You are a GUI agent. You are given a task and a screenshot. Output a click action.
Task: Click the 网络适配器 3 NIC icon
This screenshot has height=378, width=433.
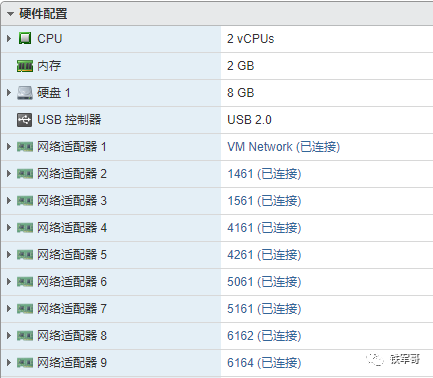pos(25,201)
